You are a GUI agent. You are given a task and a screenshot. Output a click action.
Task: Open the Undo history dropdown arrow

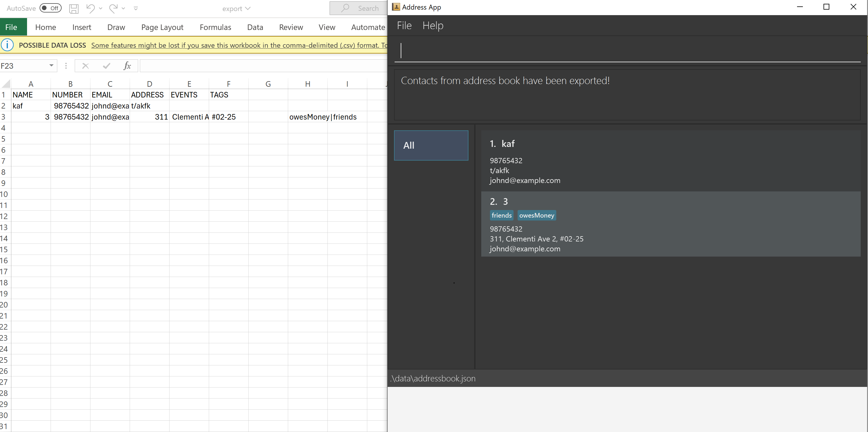click(x=100, y=8)
